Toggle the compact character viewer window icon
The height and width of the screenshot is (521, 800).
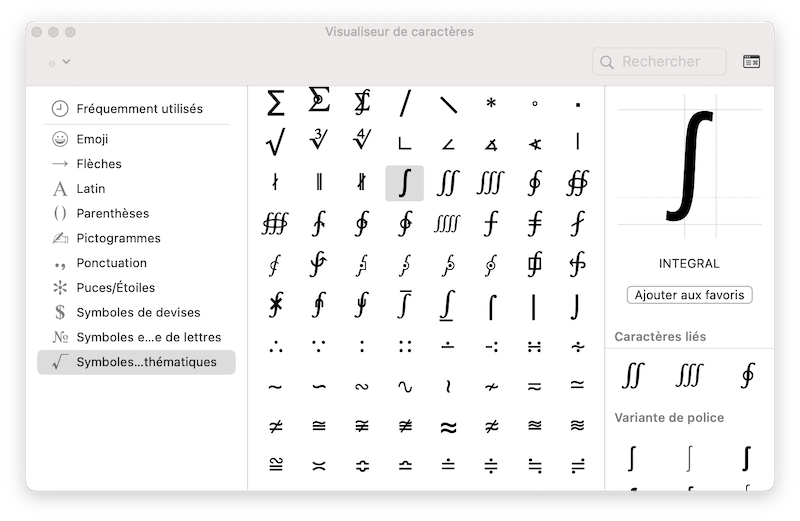tap(751, 62)
